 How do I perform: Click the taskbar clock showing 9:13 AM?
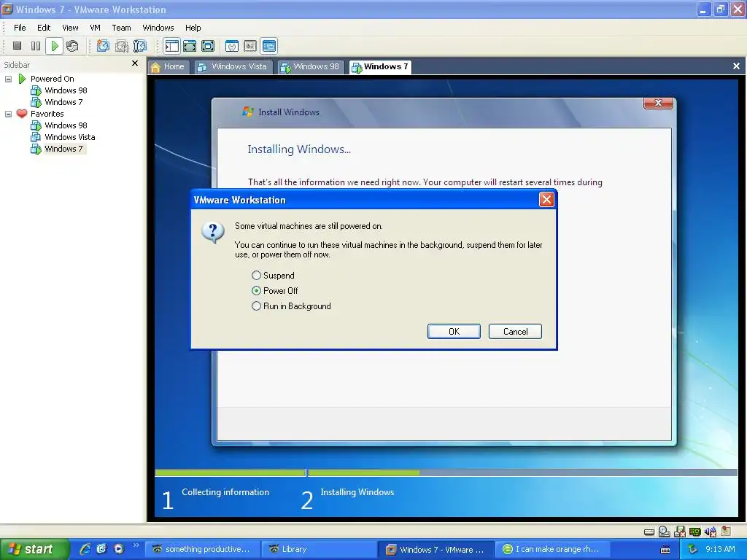point(720,549)
